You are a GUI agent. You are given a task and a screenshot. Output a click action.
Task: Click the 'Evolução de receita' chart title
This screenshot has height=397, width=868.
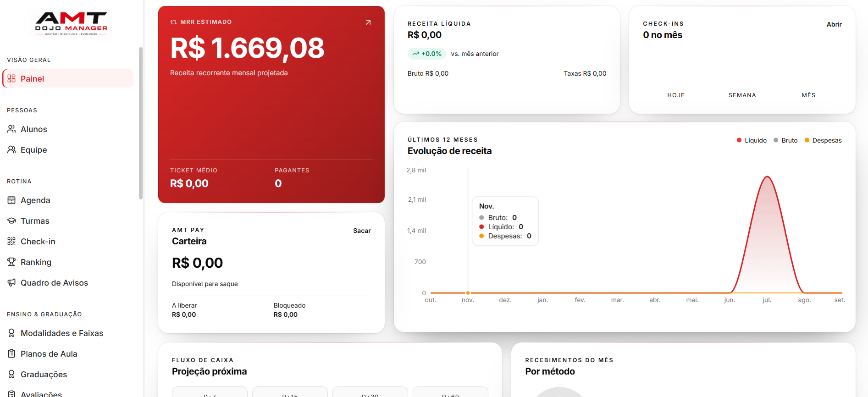click(449, 151)
